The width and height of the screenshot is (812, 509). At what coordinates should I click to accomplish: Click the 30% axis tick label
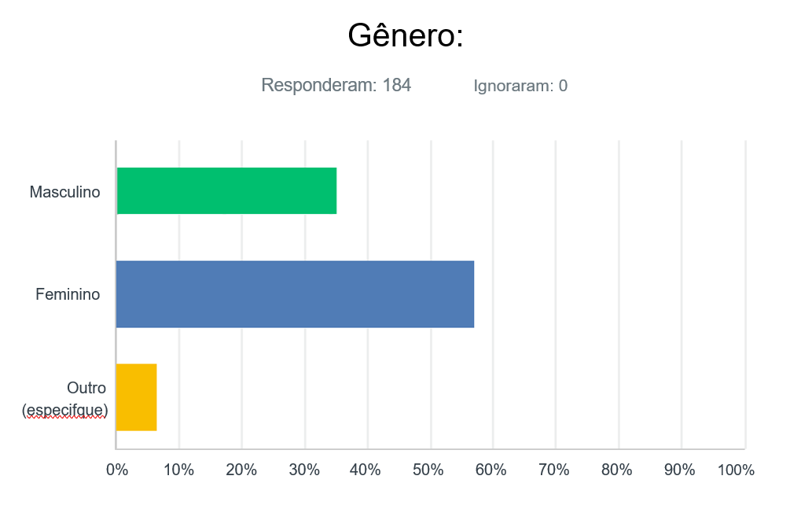pos(304,470)
